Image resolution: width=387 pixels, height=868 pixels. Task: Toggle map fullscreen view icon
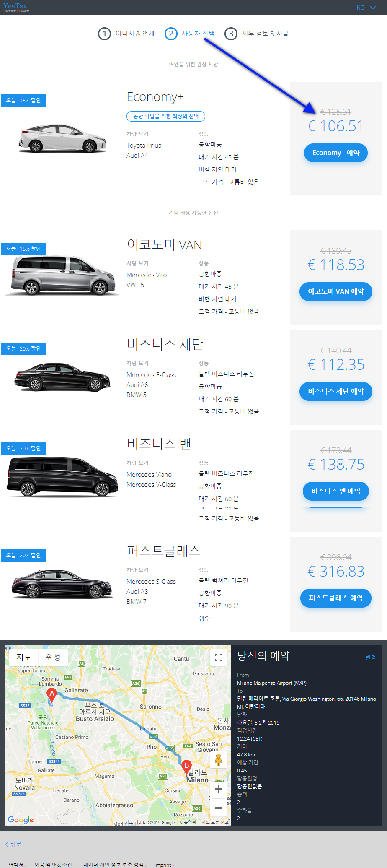click(x=219, y=657)
